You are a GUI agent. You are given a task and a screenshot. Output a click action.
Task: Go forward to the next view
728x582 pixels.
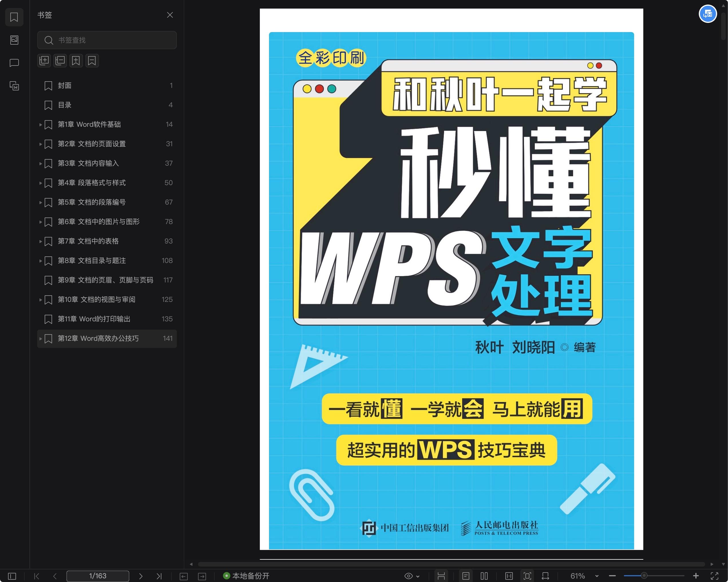[202, 576]
